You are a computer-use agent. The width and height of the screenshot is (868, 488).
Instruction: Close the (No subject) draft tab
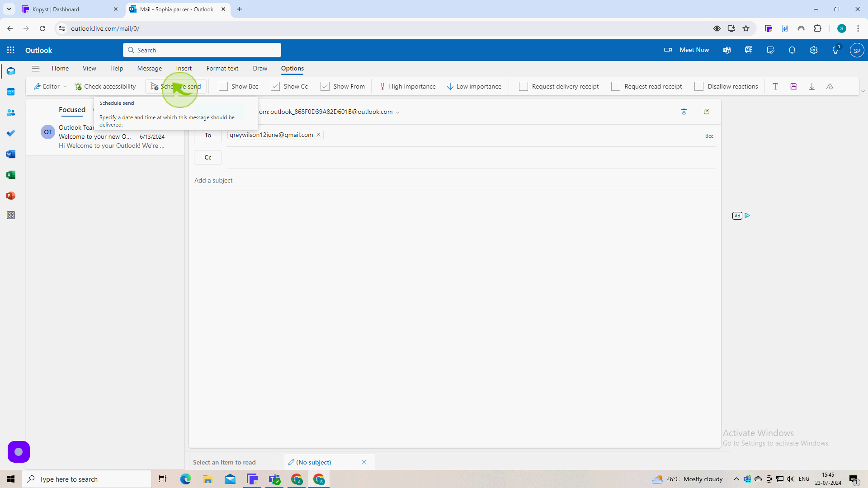pos(364,462)
